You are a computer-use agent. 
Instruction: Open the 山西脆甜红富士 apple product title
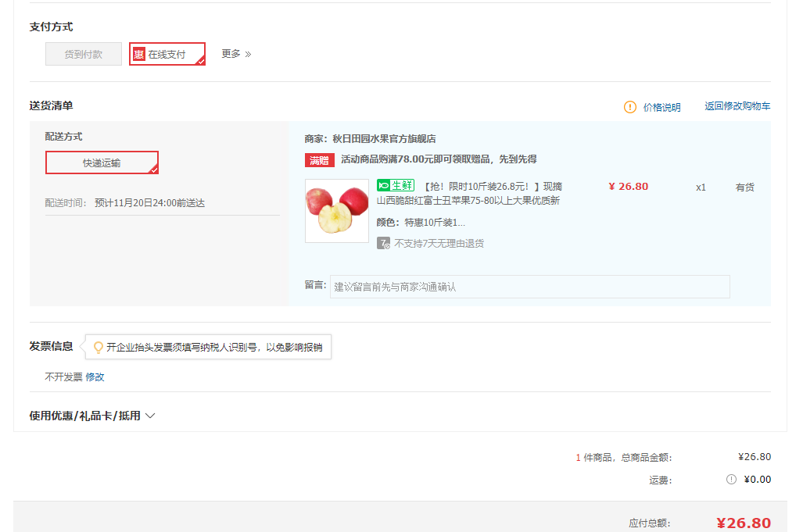pos(468,194)
